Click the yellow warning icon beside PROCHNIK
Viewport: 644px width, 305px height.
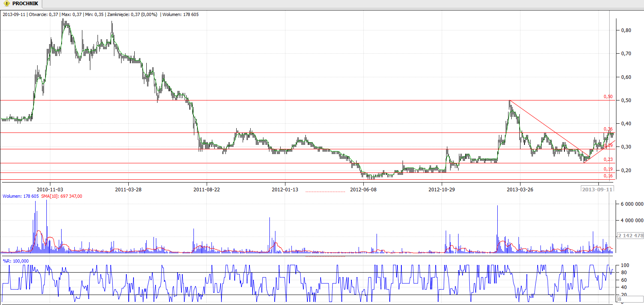pyautogui.click(x=6, y=4)
